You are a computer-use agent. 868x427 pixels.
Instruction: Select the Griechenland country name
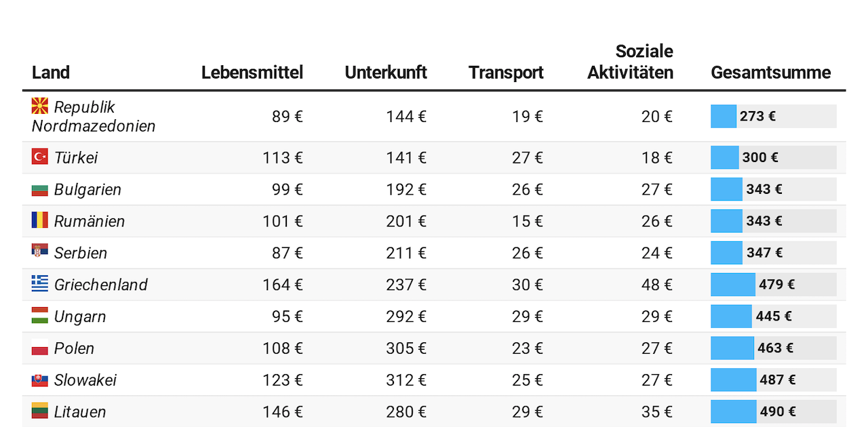(x=101, y=285)
